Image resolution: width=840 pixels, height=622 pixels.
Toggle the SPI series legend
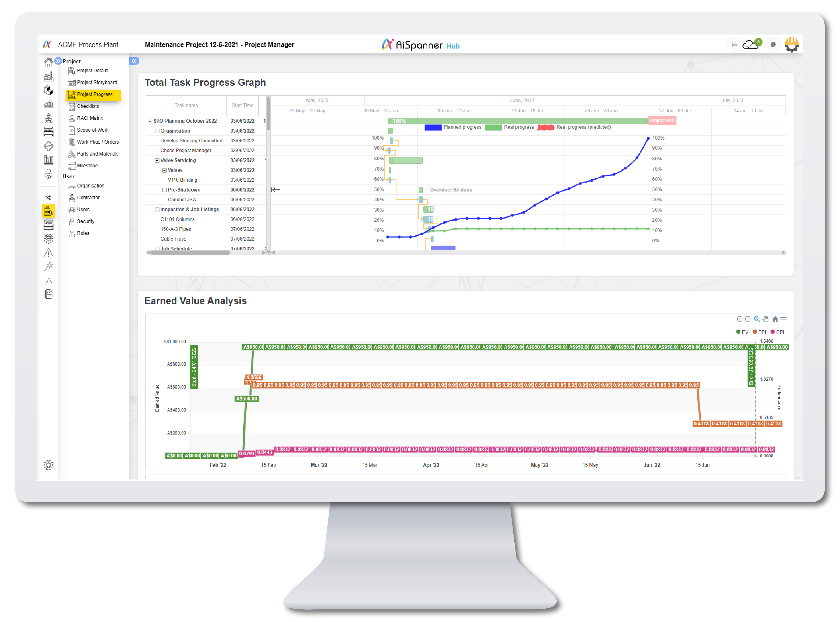pos(759,332)
